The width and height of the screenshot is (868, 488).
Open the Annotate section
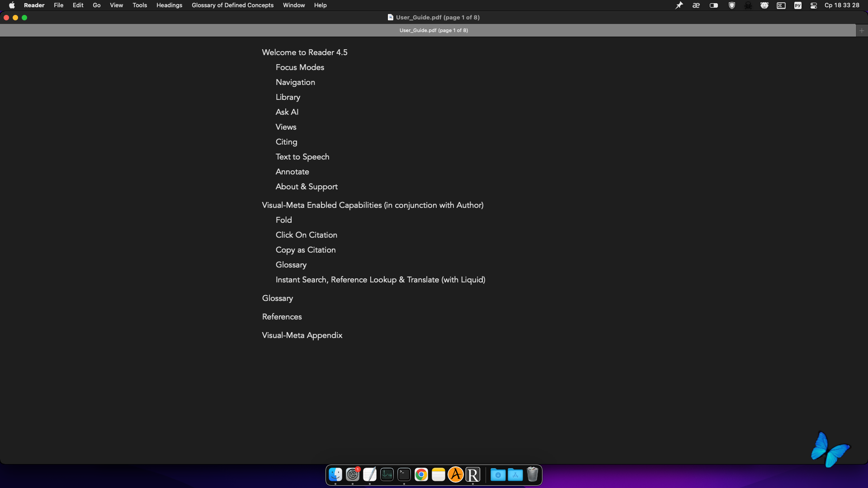tap(292, 172)
